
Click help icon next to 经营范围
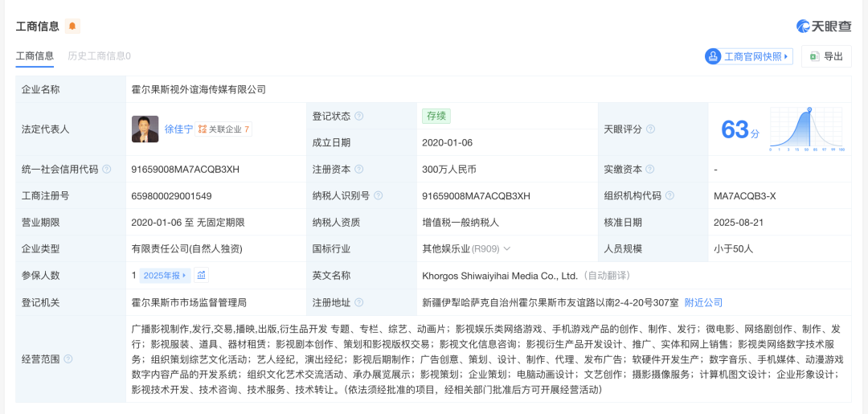[x=68, y=359]
